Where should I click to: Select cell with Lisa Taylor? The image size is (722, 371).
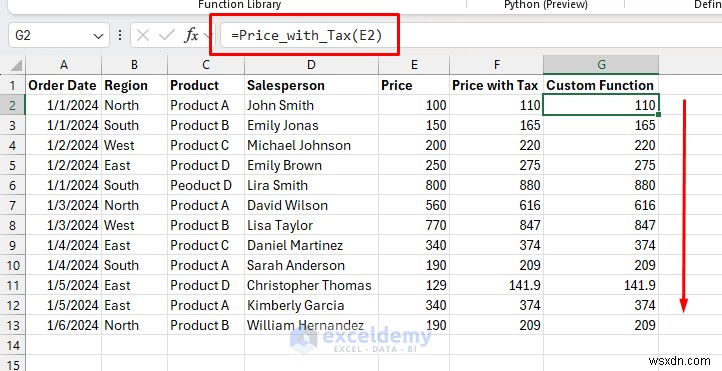coord(311,225)
